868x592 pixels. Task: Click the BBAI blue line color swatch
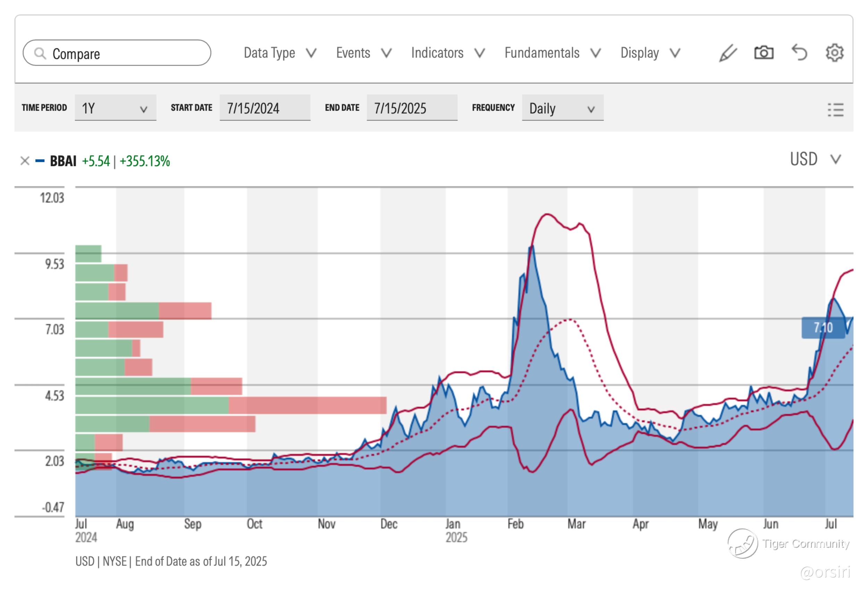[40, 161]
